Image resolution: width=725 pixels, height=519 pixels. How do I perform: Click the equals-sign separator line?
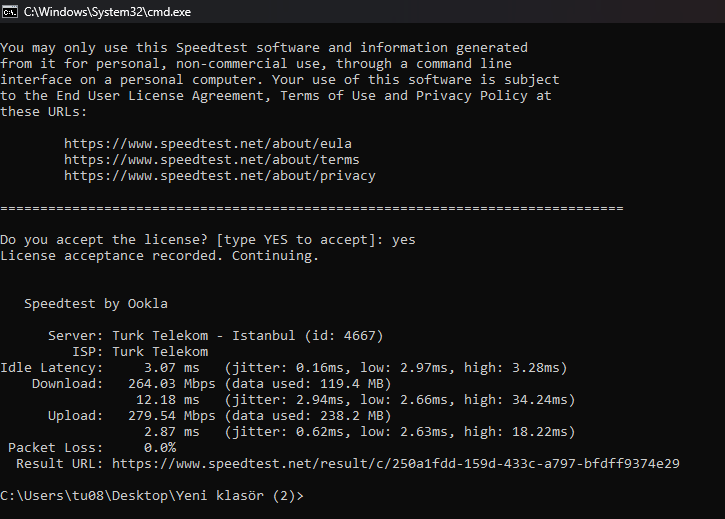(x=312, y=208)
